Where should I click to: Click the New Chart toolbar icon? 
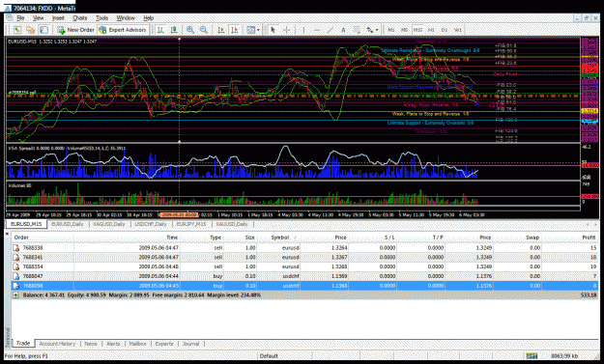coord(17,30)
